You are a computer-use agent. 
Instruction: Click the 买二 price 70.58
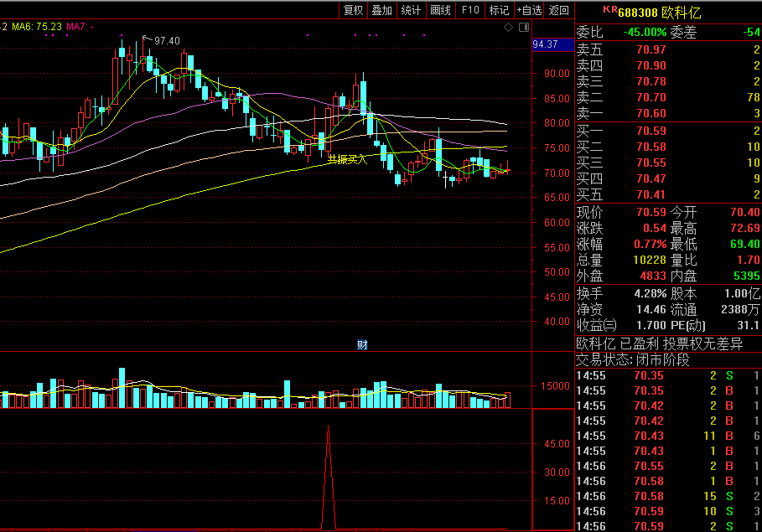click(651, 147)
